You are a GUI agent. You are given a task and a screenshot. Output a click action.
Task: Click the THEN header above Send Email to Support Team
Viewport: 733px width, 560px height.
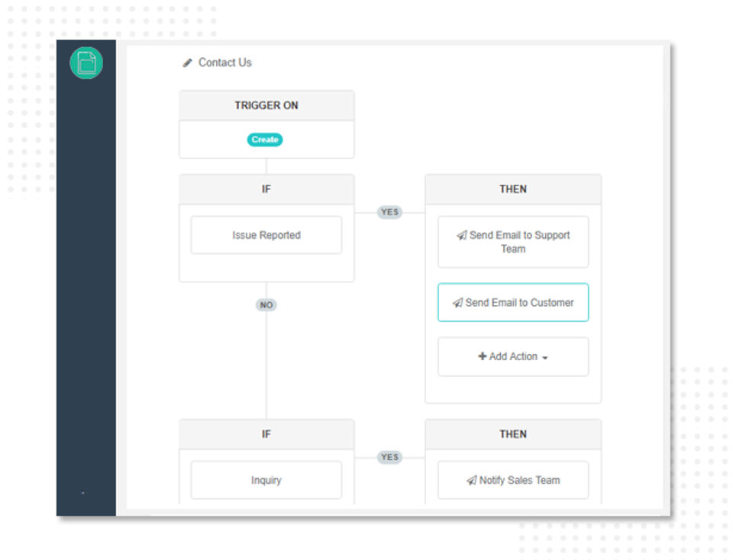click(513, 189)
